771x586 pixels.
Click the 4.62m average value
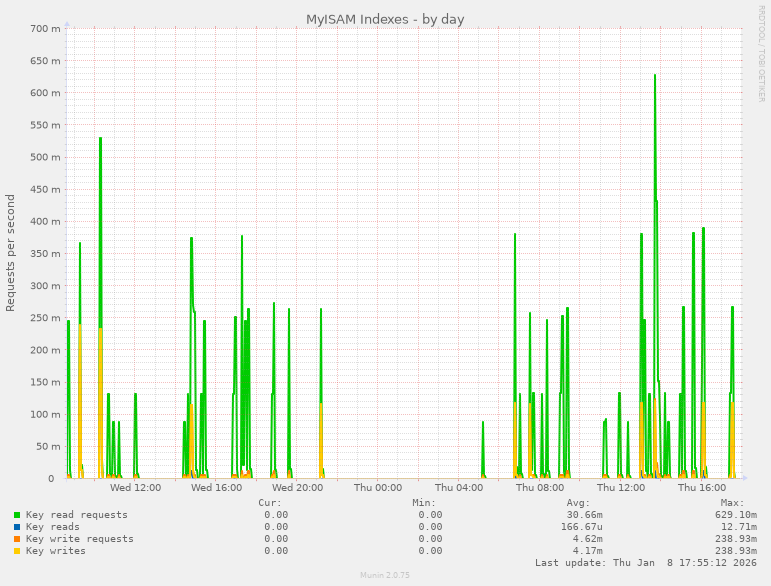(x=588, y=539)
